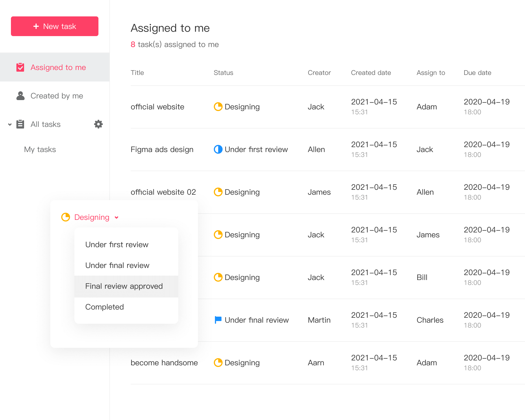Open My tasks in sidebar
The image size is (525, 420).
tap(40, 149)
